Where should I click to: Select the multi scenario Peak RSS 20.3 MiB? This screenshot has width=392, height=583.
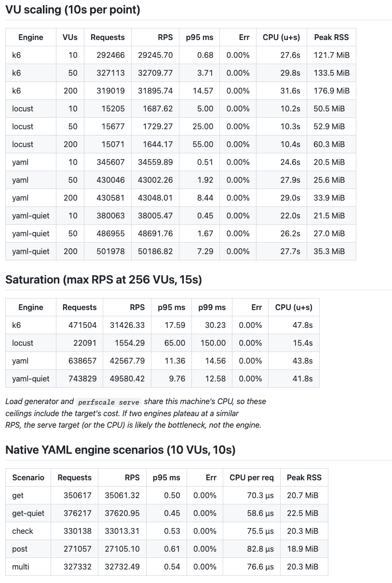[x=303, y=567]
